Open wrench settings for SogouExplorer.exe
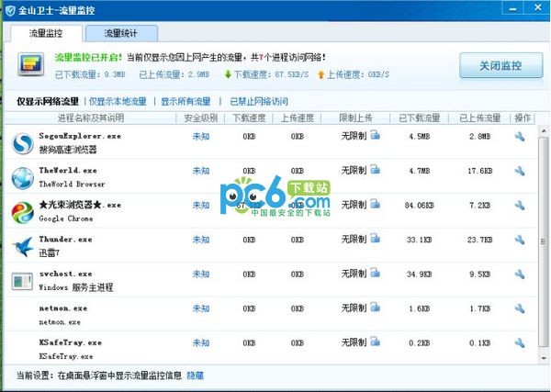The width and height of the screenshot is (551, 392). coord(520,136)
